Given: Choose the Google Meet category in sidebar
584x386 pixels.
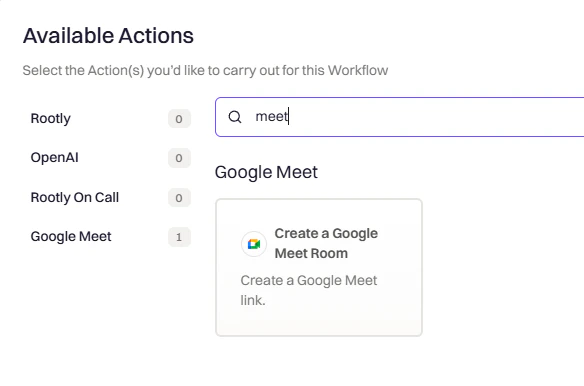Looking at the screenshot, I should pos(110,237).
